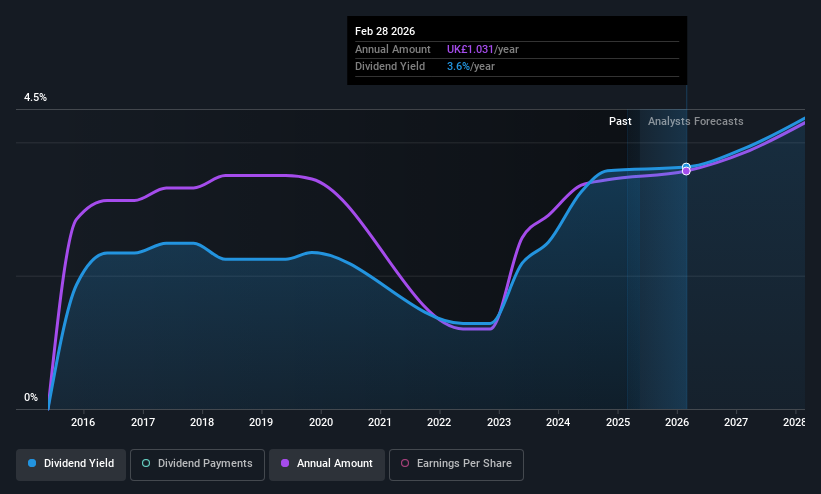The image size is (821, 494).
Task: Toggle the Dividend Yield series
Action: 71,464
